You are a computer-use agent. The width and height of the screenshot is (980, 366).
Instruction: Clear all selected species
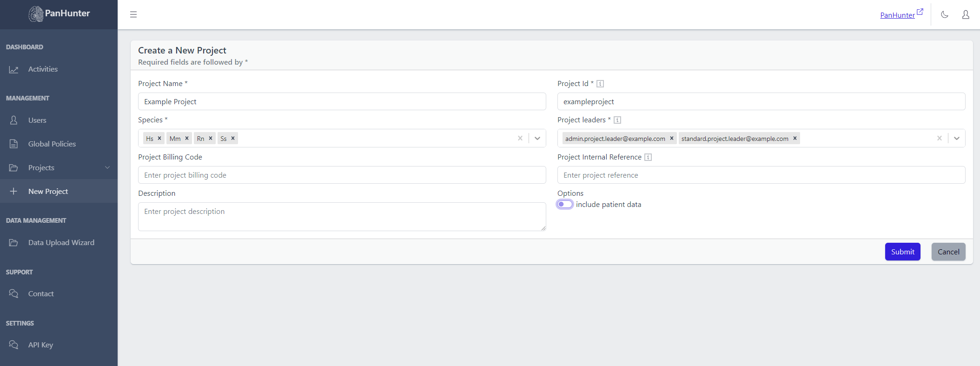click(520, 138)
